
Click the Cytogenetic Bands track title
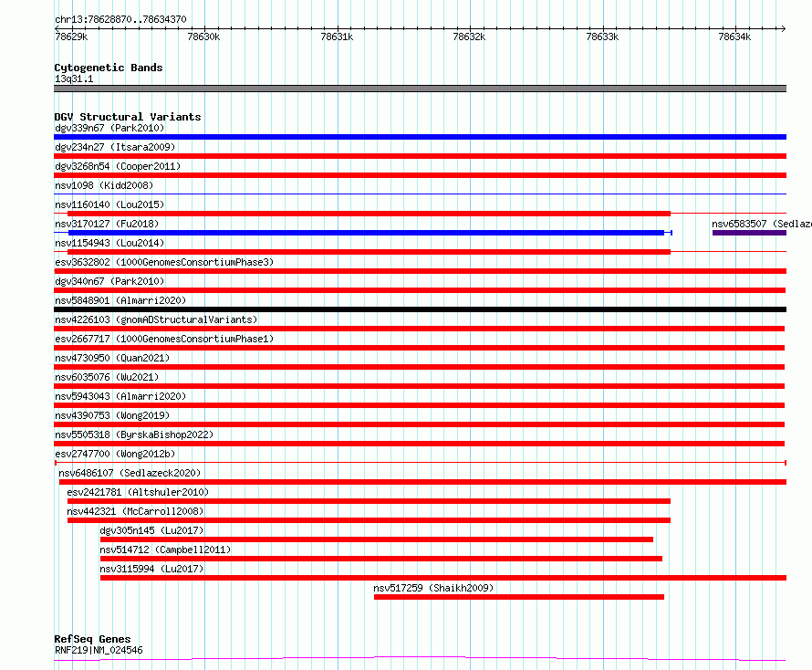click(x=109, y=68)
